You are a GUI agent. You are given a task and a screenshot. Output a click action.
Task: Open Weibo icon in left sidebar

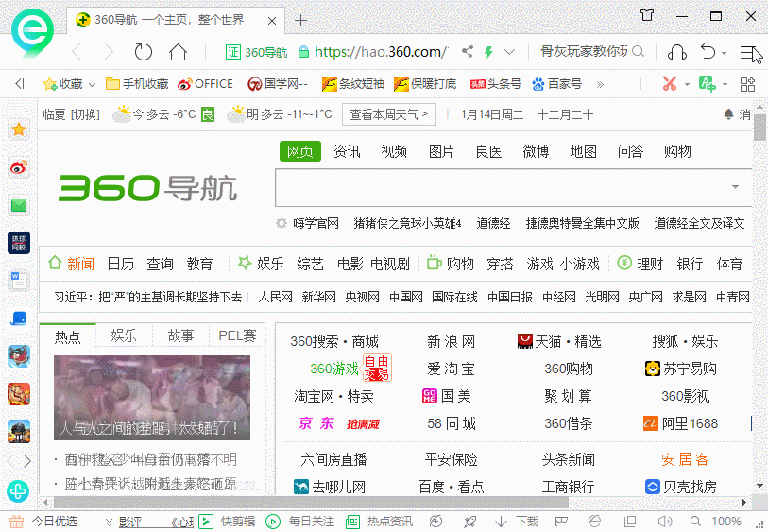(x=19, y=167)
